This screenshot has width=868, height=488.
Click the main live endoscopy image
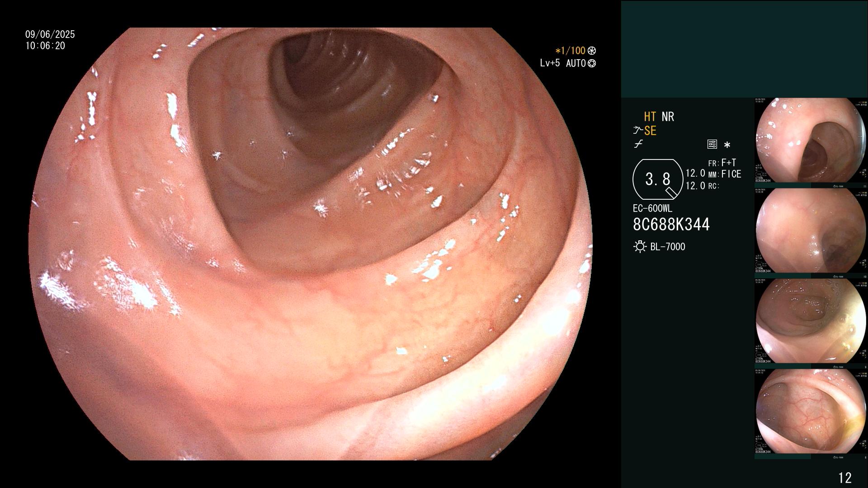(x=311, y=244)
